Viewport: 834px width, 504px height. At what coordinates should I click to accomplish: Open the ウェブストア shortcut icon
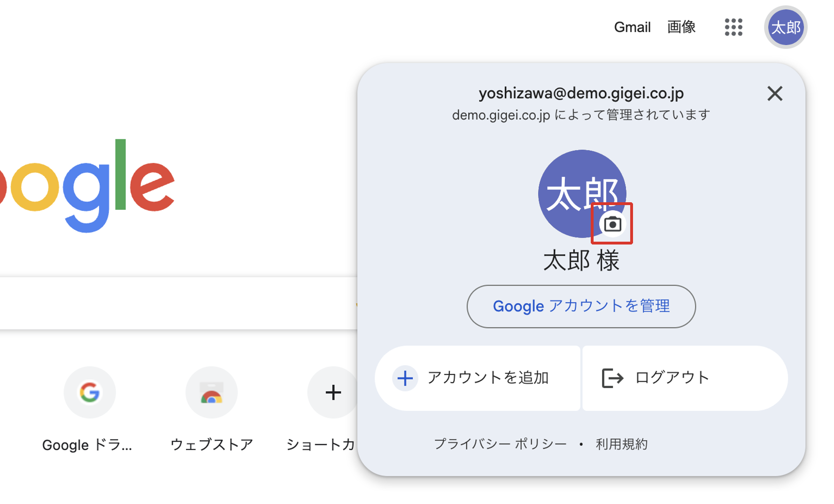[211, 392]
